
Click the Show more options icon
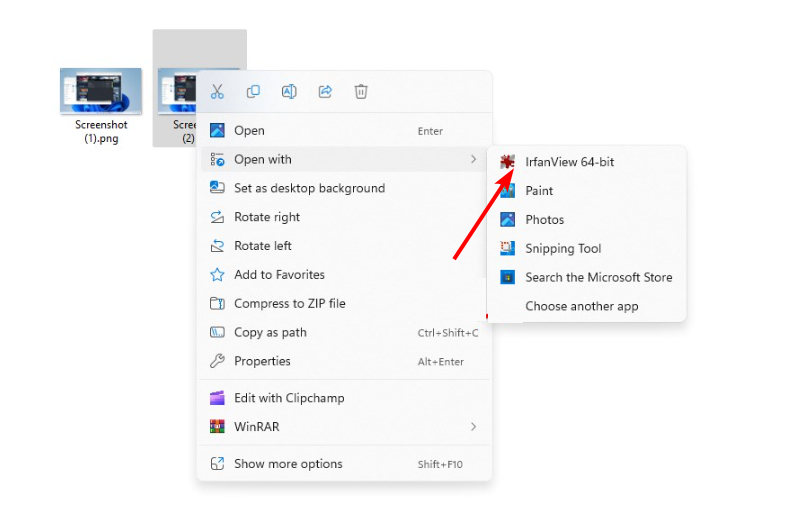pos(217,463)
